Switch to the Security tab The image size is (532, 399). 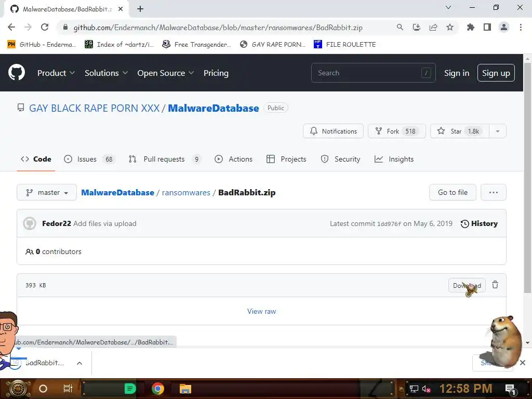(340, 159)
